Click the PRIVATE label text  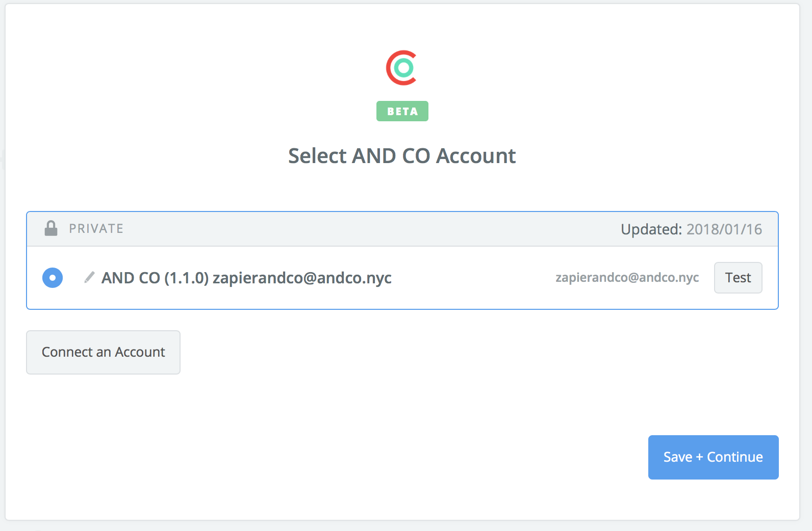tap(96, 229)
